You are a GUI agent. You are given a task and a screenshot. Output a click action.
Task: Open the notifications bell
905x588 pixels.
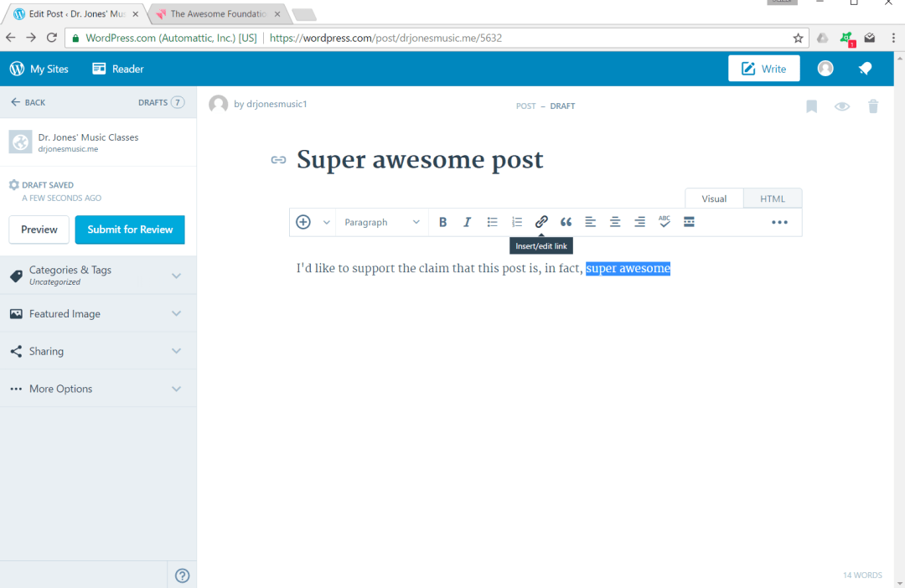(865, 68)
